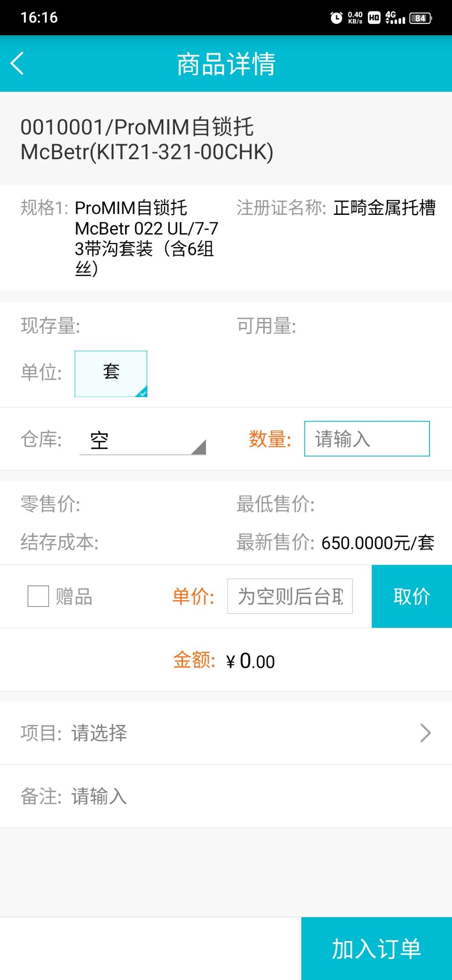Open the 仓库 warehouse dropdown

pyautogui.click(x=143, y=439)
